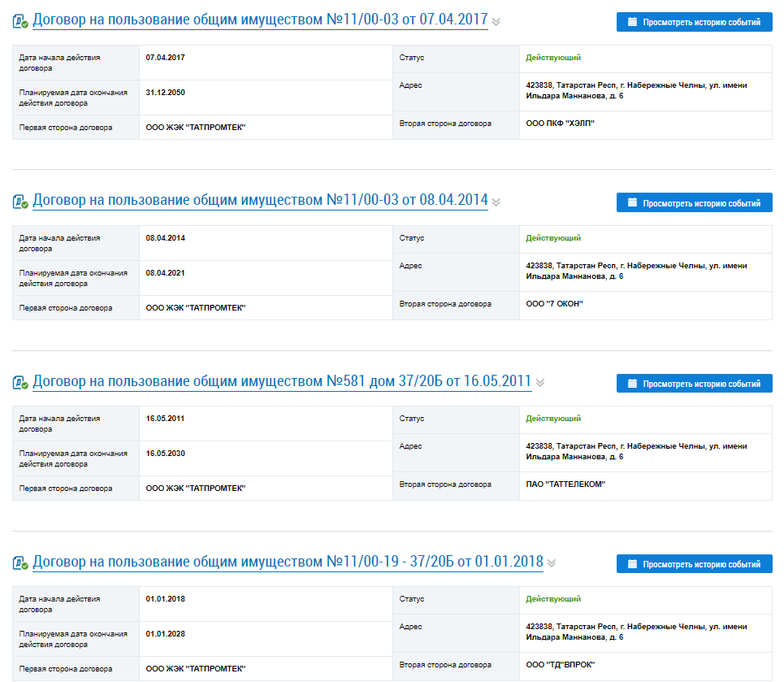The image size is (784, 682).
Task: Click Действующий status of the 2017 contract
Action: pos(553,58)
